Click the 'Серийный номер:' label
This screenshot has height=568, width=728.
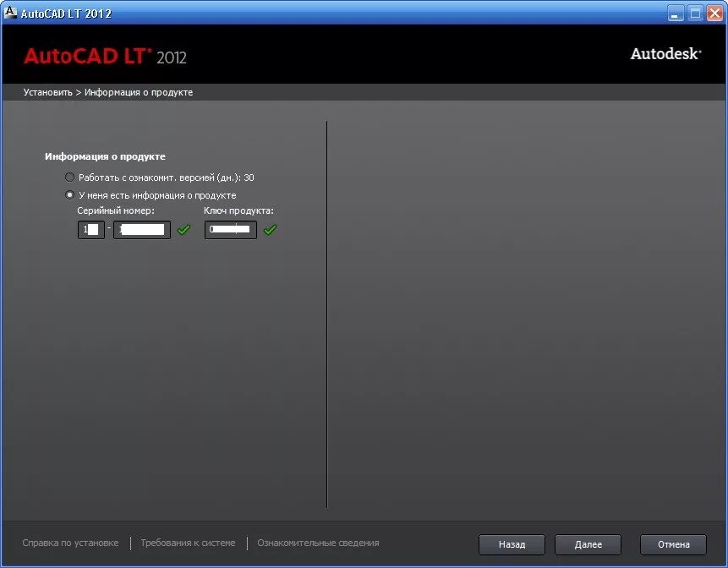pyautogui.click(x=116, y=210)
